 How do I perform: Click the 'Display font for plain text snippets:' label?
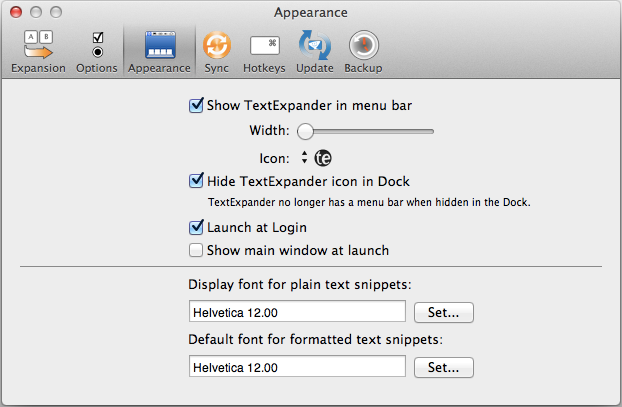(x=300, y=285)
